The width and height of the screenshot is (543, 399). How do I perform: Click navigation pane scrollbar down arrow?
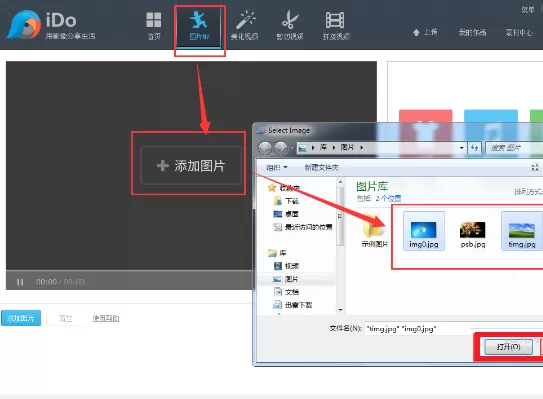pos(340,310)
